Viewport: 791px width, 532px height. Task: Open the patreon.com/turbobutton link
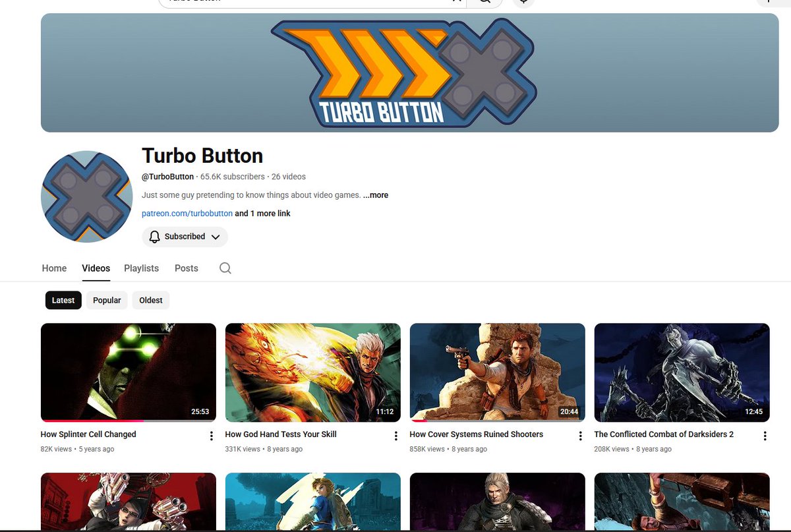187,214
